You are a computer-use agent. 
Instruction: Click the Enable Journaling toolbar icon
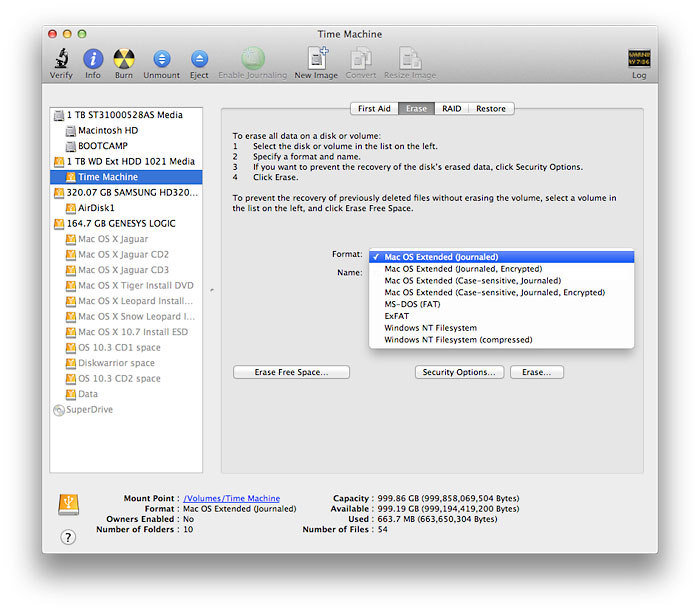point(253,58)
